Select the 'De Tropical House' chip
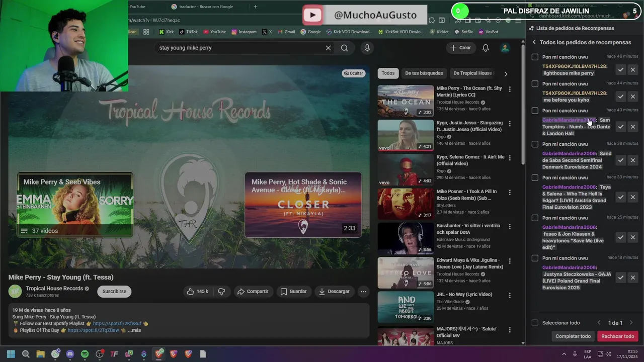Image resolution: width=644 pixels, height=362 pixels. pos(472,73)
